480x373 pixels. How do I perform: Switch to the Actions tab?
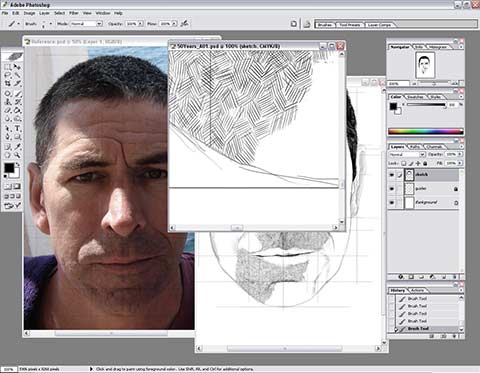click(x=417, y=290)
